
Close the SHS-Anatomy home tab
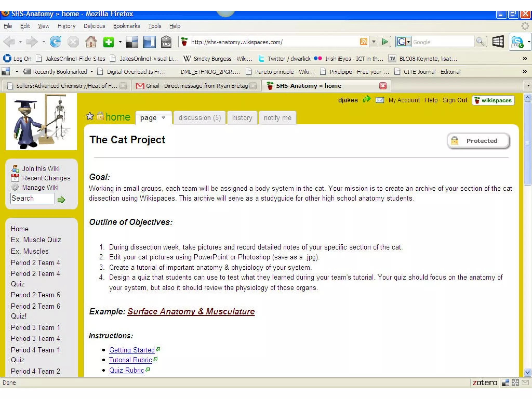[x=383, y=86]
